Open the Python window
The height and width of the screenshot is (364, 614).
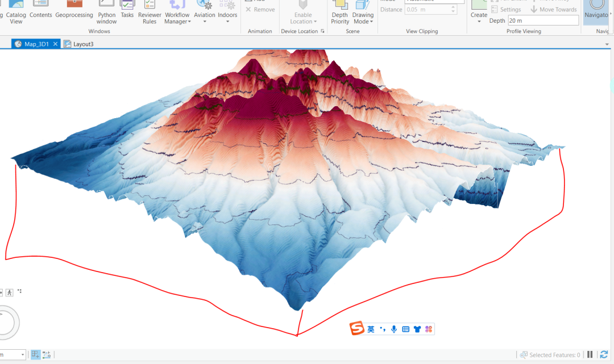click(x=106, y=12)
